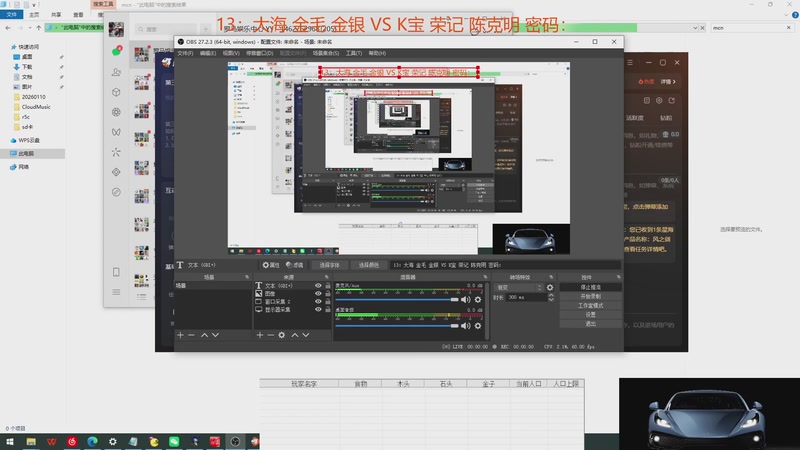
Task: Lock the 窗口采集 2 source
Action: point(328,302)
